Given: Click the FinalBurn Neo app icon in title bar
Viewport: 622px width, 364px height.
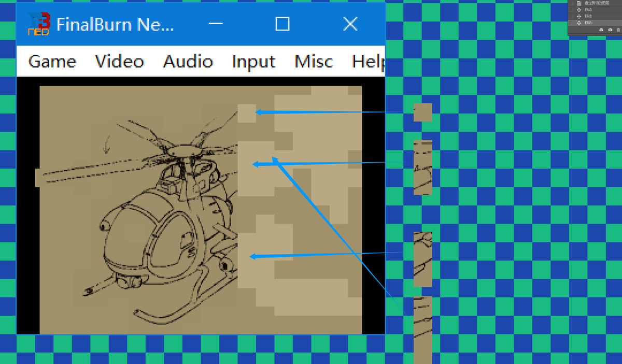Looking at the screenshot, I should pyautogui.click(x=39, y=24).
